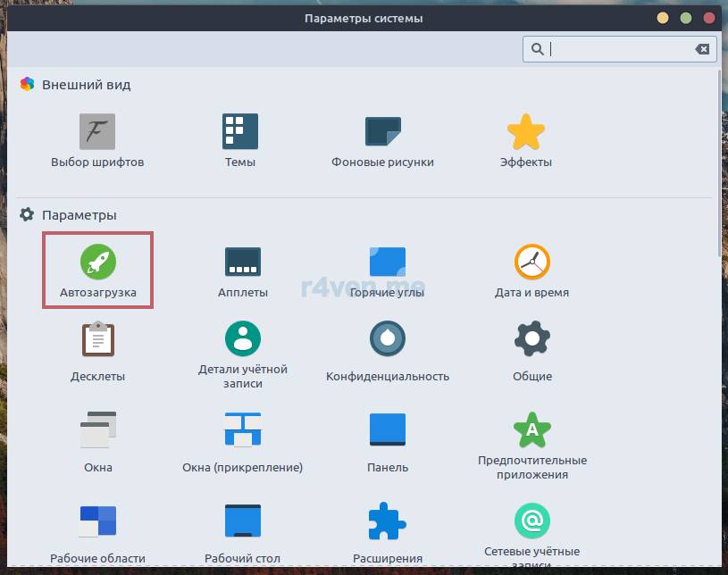Click the search input field
This screenshot has width=728, height=575.
point(616,49)
